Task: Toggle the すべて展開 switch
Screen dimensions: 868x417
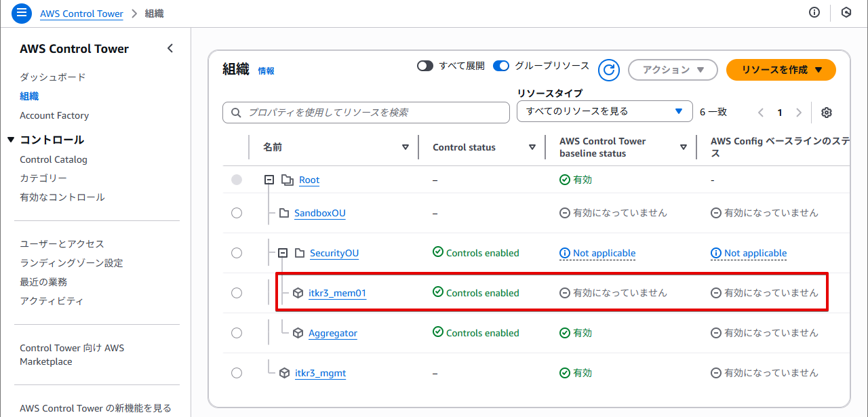Action: coord(425,66)
